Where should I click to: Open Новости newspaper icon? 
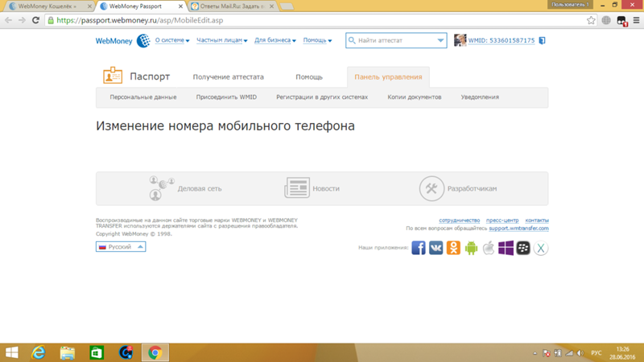click(x=297, y=188)
